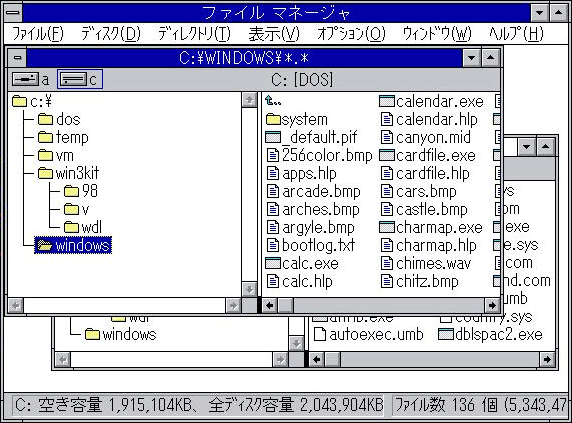
Task: Select charmap.exe program
Action: click(431, 228)
